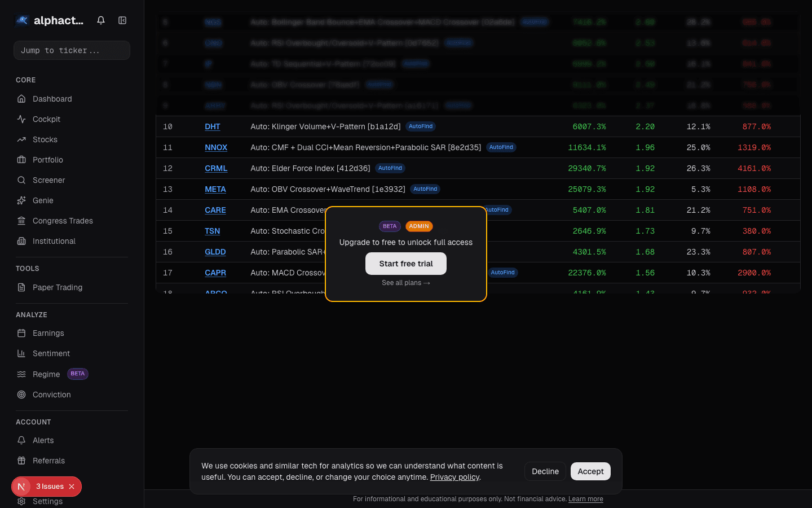The image size is (812, 508).
Task: Accept the cookie policy
Action: [590, 471]
